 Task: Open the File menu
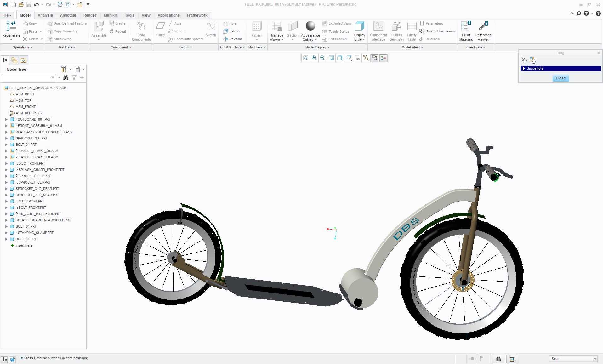click(x=7, y=15)
